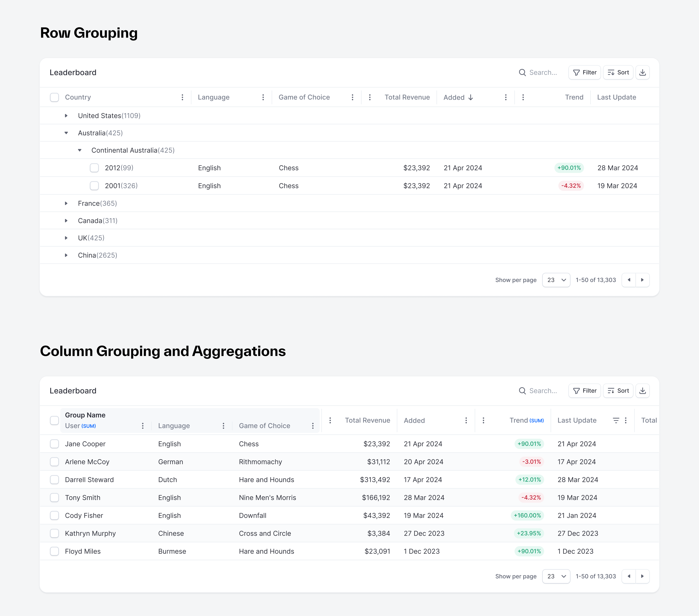Viewport: 699px width, 616px height.
Task: Go to next page in top table
Action: click(x=642, y=280)
